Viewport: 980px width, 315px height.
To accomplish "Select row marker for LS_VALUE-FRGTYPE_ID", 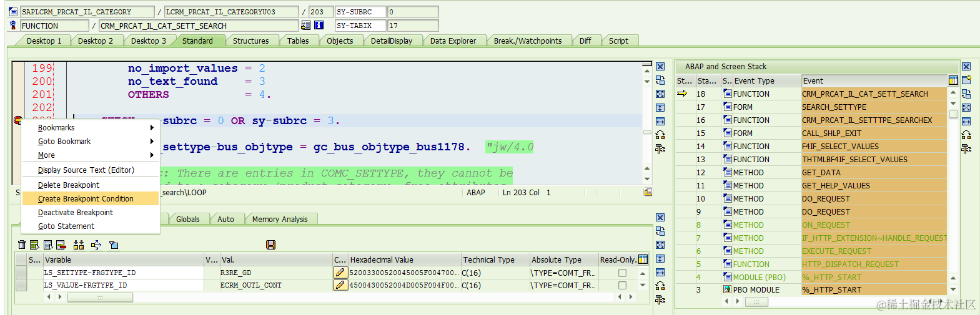I will click(21, 285).
